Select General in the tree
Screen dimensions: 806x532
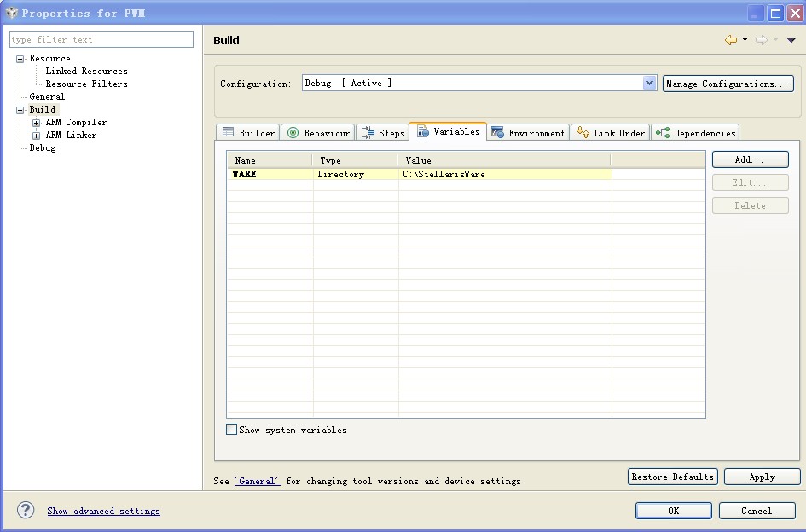coord(47,96)
